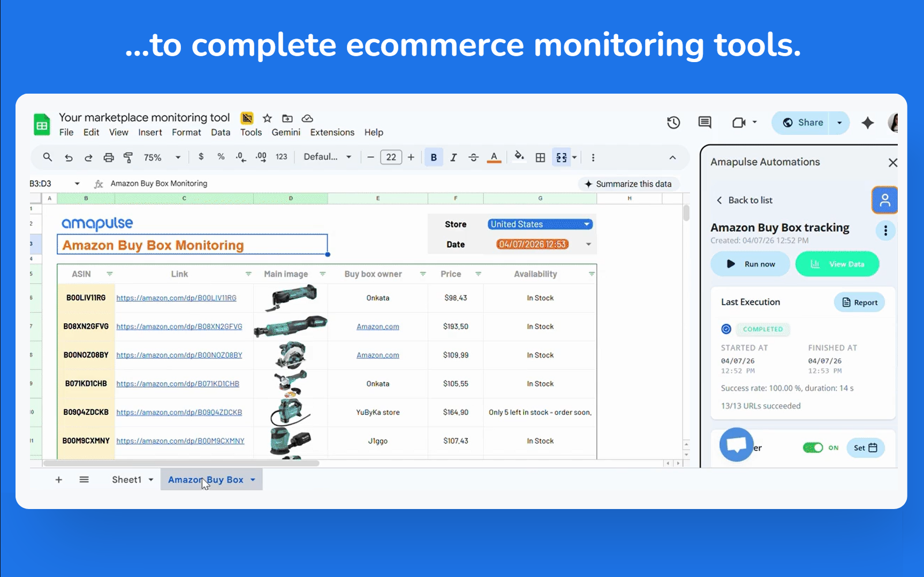Open the Extensions menu
The height and width of the screenshot is (577, 924).
[332, 132]
